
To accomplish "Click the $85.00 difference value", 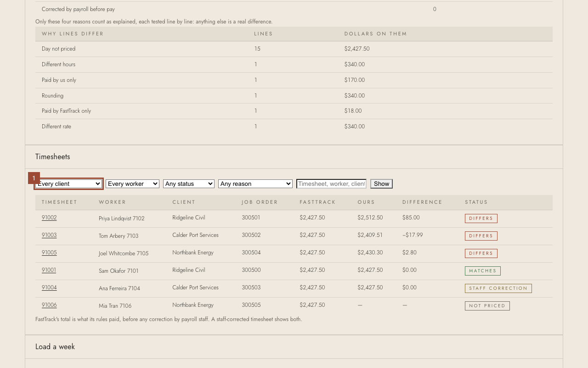I will pos(411,218).
